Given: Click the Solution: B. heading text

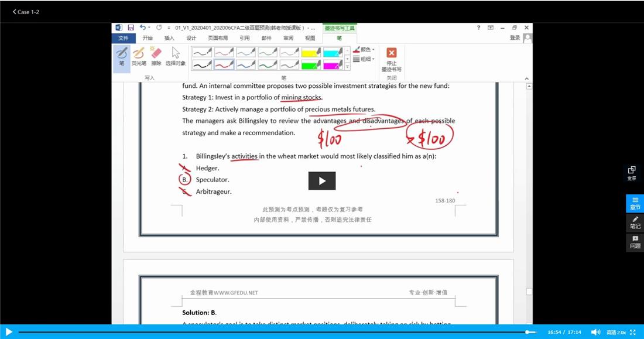Looking at the screenshot, I should (199, 313).
